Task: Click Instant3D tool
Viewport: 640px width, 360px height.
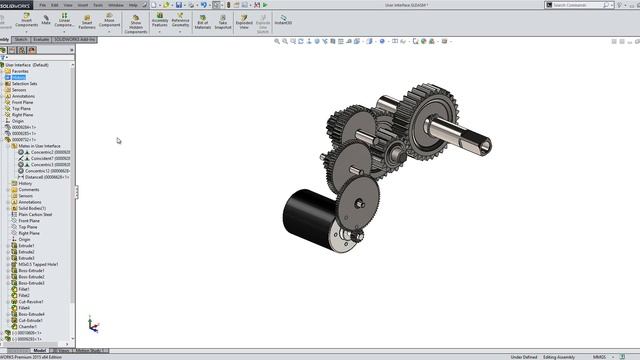Action: point(283,20)
